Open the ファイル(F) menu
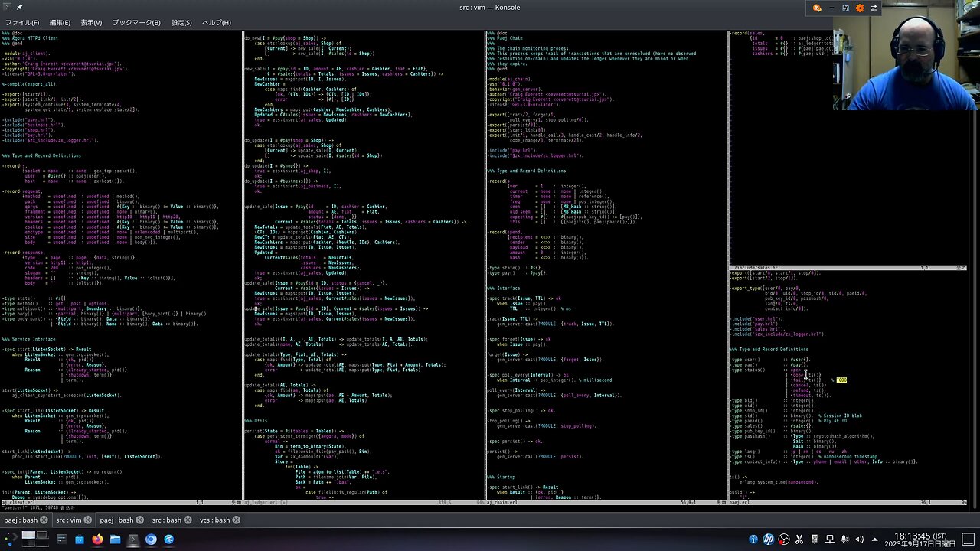 tap(22, 23)
